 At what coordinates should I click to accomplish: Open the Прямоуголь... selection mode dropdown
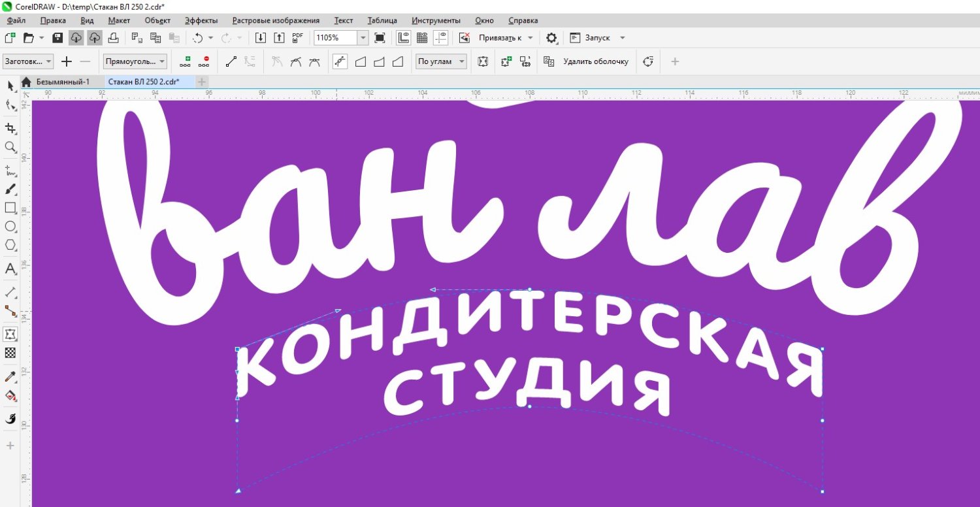coord(162,61)
